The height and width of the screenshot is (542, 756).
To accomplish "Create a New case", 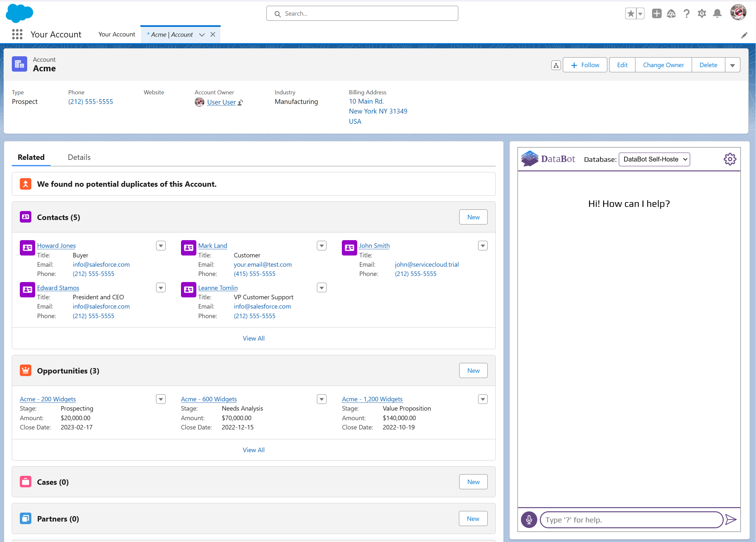I will (x=473, y=482).
